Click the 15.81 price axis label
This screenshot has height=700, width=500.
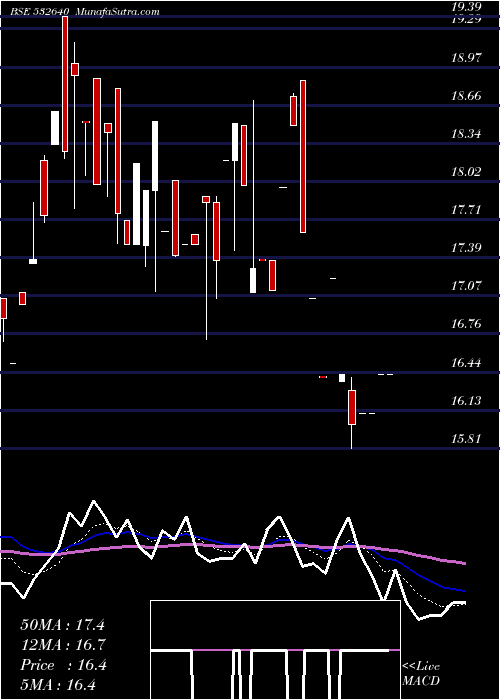coord(466,438)
